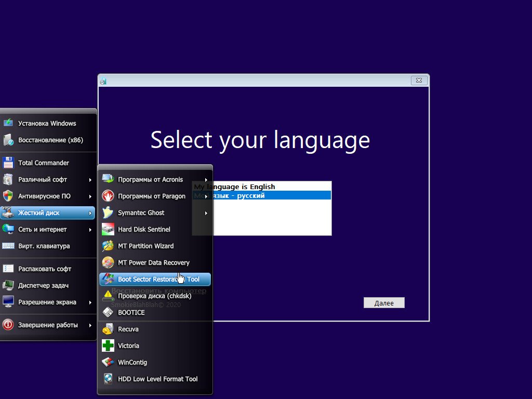Click the MT Partition Wizard icon
The height and width of the screenshot is (399, 532).
click(108, 246)
